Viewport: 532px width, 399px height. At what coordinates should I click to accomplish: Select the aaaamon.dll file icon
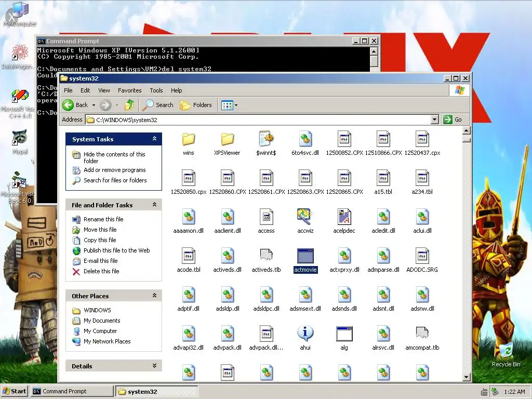(x=188, y=217)
